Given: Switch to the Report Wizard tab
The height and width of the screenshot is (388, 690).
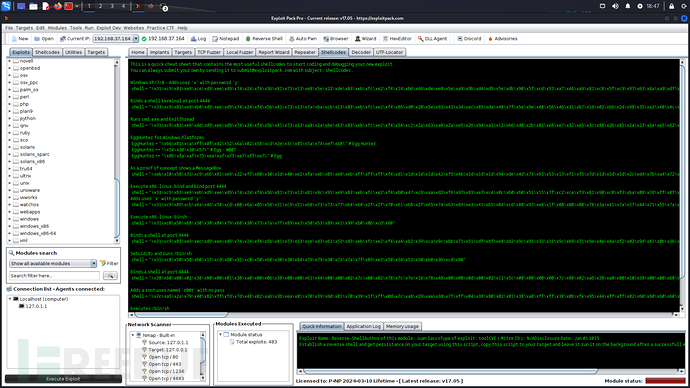Looking at the screenshot, I should click(x=274, y=52).
